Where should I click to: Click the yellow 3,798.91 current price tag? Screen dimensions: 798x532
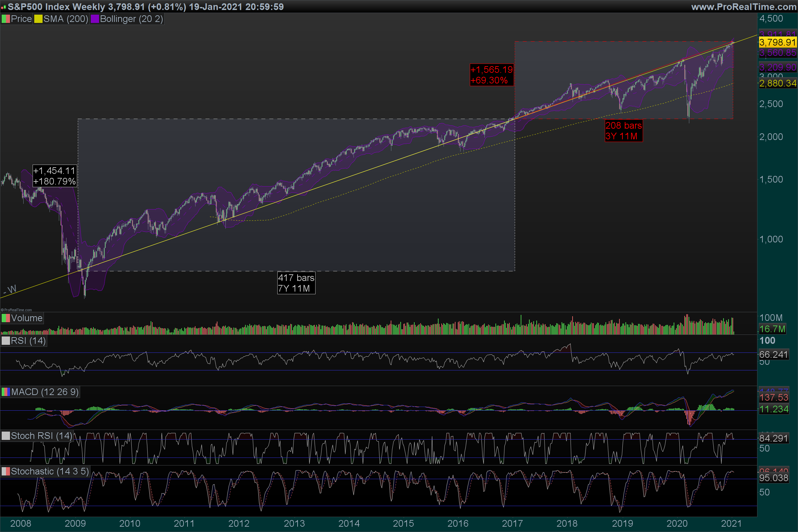[777, 43]
